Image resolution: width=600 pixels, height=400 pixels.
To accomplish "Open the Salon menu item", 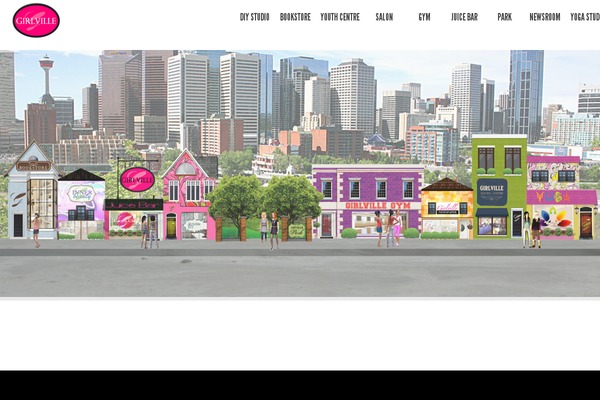I will (x=384, y=17).
